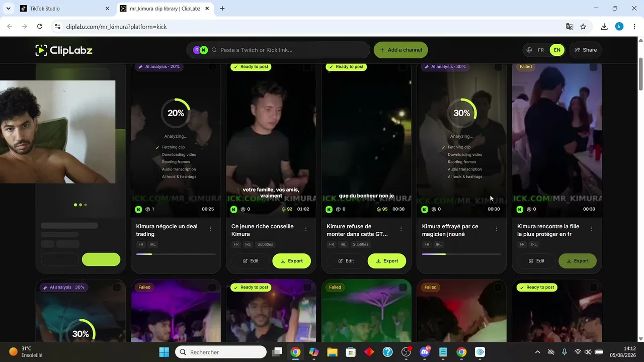The width and height of the screenshot is (644, 362).
Task: Open the Chrome three-dot menu
Action: [x=633, y=27]
